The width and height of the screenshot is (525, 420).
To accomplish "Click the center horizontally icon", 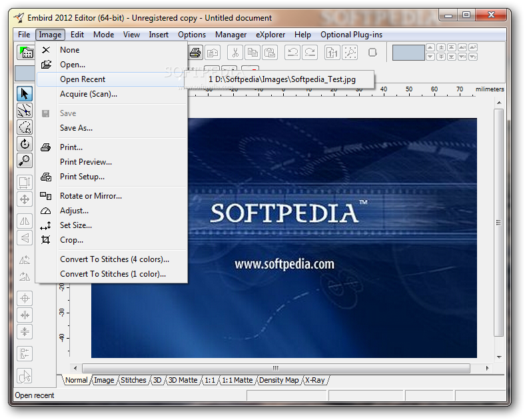I will pos(25,315).
